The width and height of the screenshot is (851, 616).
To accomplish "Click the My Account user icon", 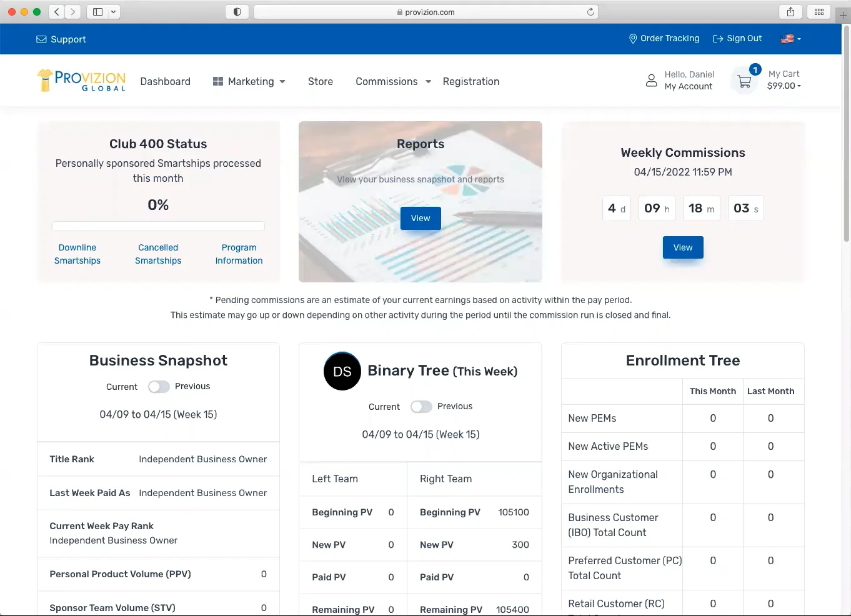I will (651, 81).
